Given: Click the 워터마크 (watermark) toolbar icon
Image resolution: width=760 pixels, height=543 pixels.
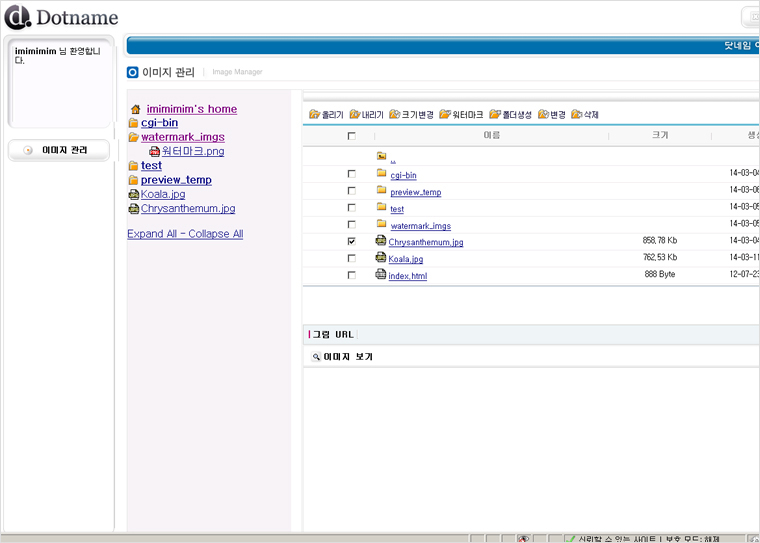Looking at the screenshot, I should [x=445, y=115].
